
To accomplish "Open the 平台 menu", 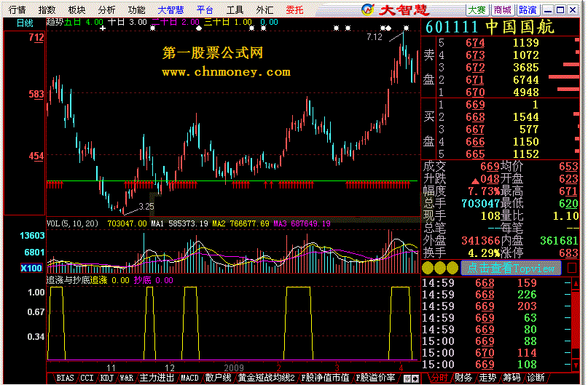I will pos(205,9).
